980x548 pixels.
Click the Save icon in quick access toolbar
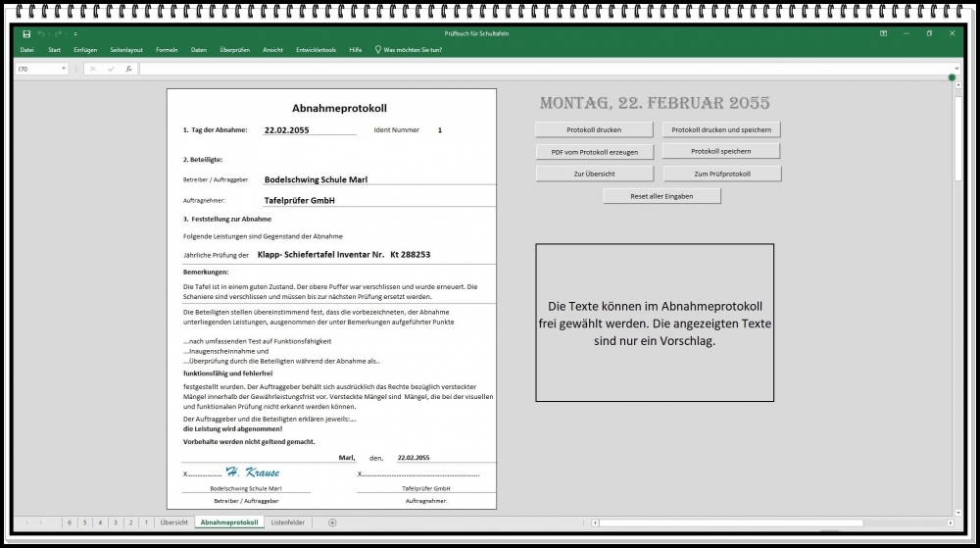[26, 33]
